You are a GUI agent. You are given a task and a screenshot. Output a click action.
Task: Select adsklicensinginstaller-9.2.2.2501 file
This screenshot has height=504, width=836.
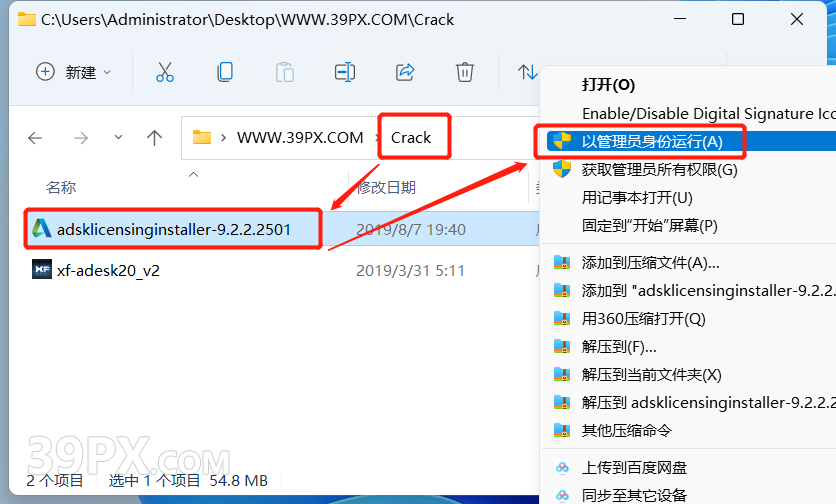(x=174, y=229)
